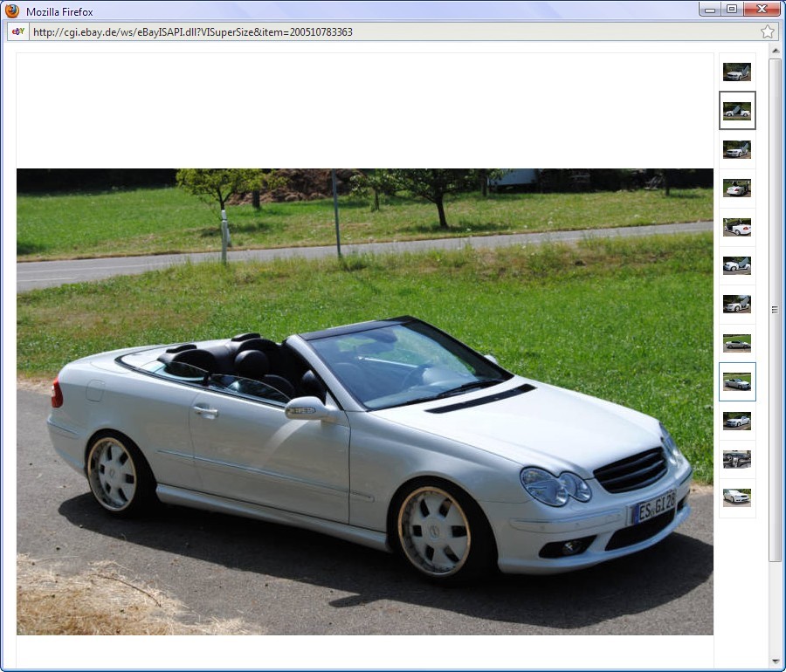Screen dimensions: 786x672
Task: Click the vertical scrollbar thumb
Action: coord(775,310)
